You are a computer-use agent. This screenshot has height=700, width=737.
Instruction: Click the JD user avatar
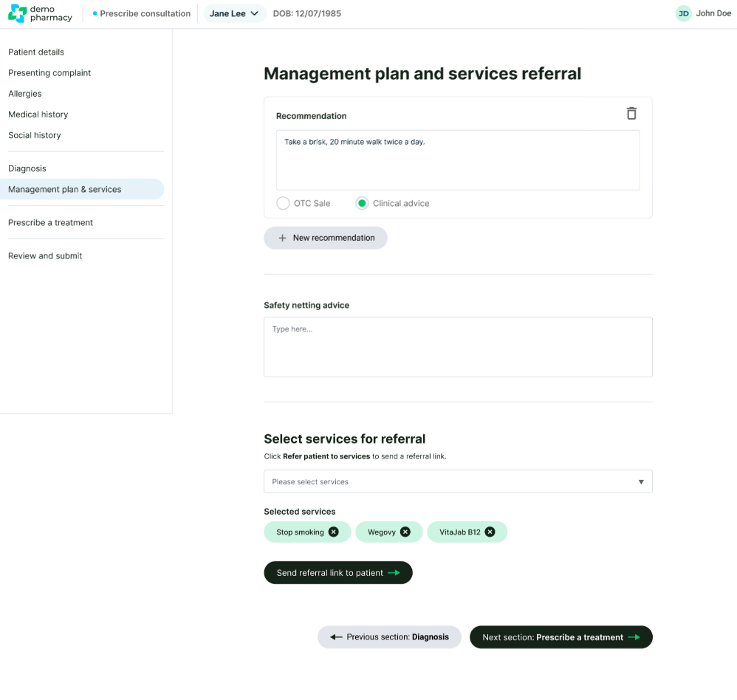tap(684, 13)
